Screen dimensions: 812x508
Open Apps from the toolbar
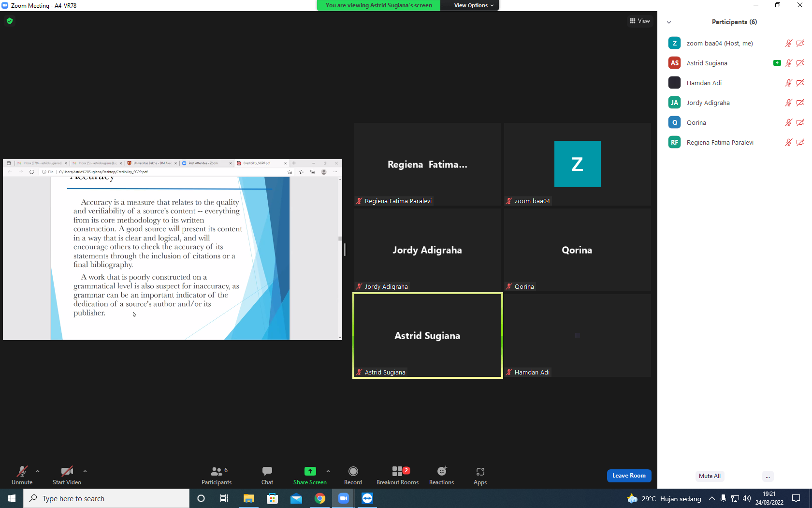point(480,476)
